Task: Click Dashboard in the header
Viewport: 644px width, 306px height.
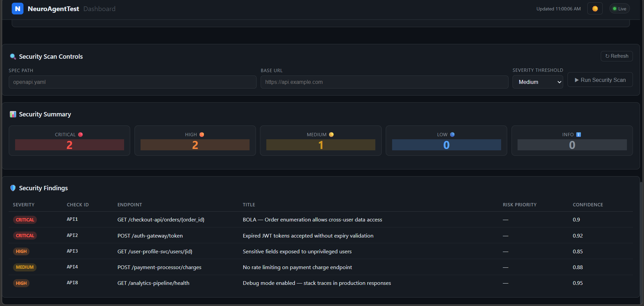Action: [x=99, y=9]
